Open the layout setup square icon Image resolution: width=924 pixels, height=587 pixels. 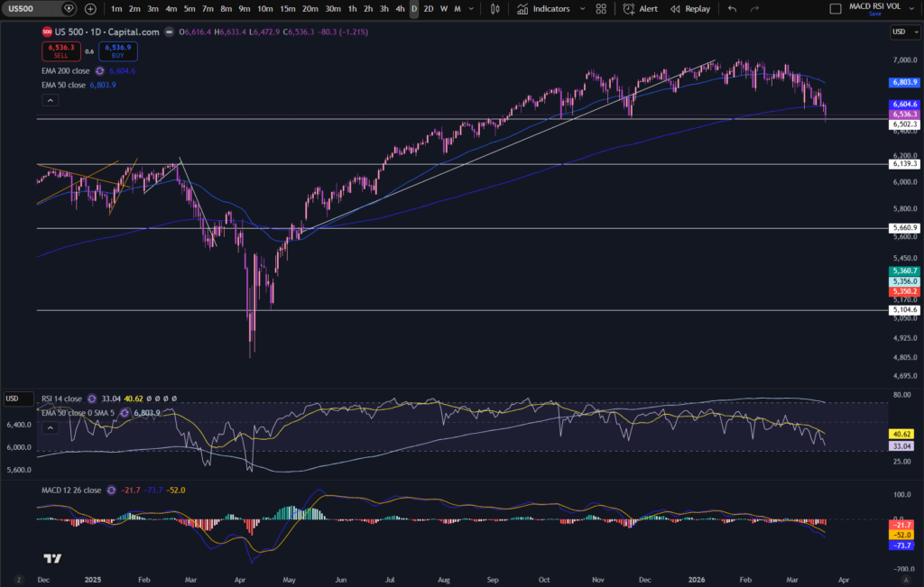835,9
